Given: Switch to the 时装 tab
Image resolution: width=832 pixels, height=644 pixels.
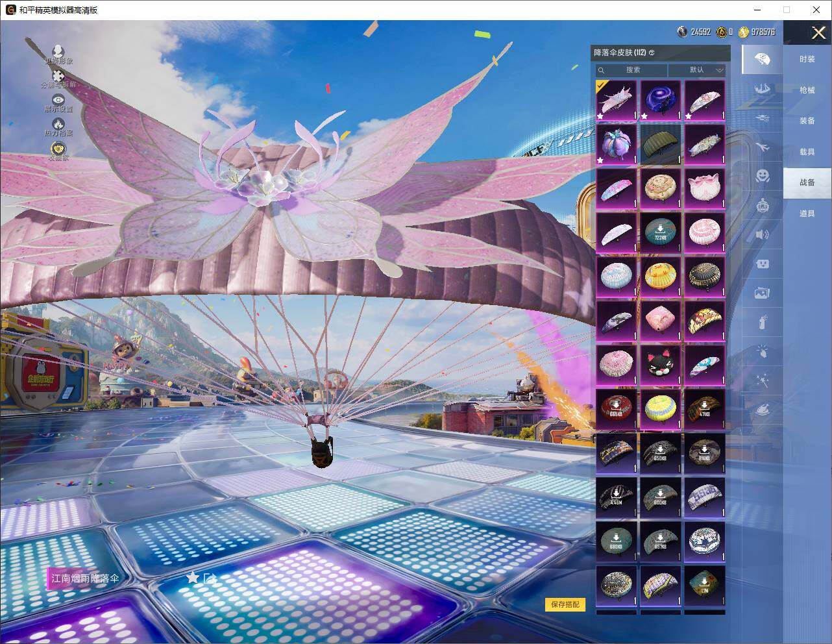Looking at the screenshot, I should pyautogui.click(x=807, y=59).
